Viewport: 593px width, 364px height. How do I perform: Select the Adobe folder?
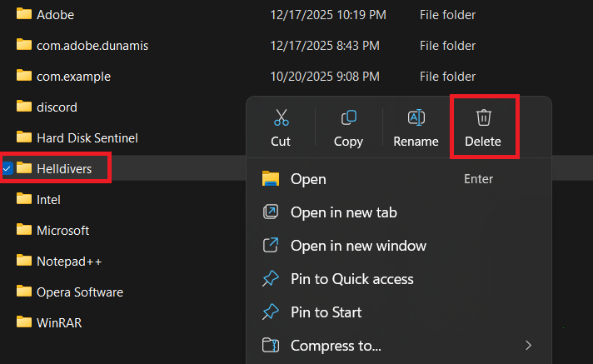[x=56, y=15]
